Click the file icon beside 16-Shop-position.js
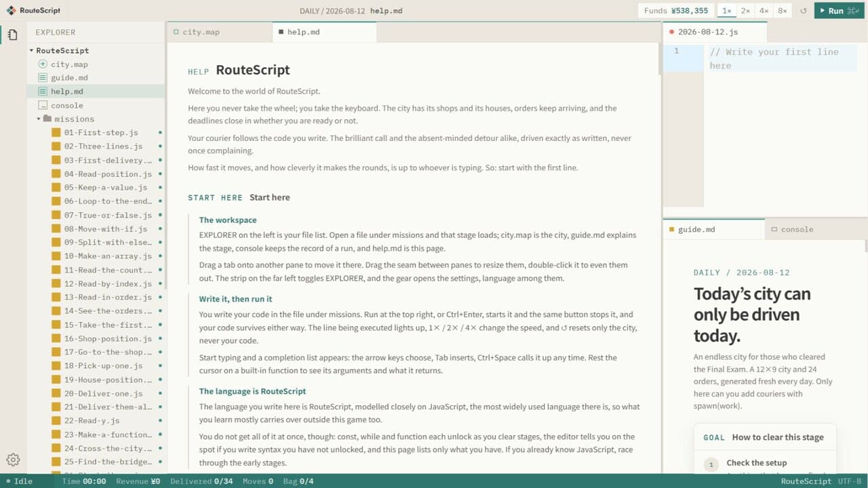Viewport: 868px width, 488px height. click(56, 339)
